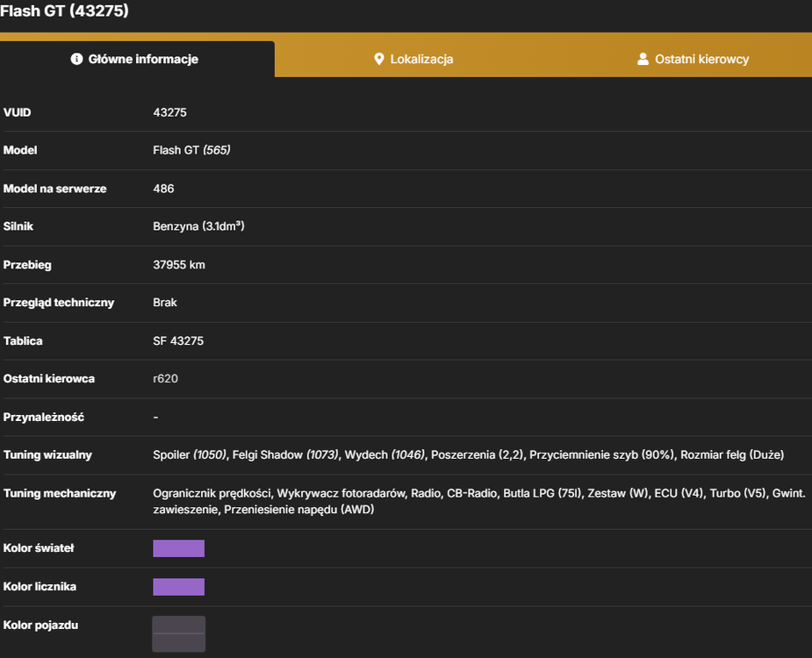
Task: Click Przyciemnienie szyb (90%) text
Action: pos(601,454)
